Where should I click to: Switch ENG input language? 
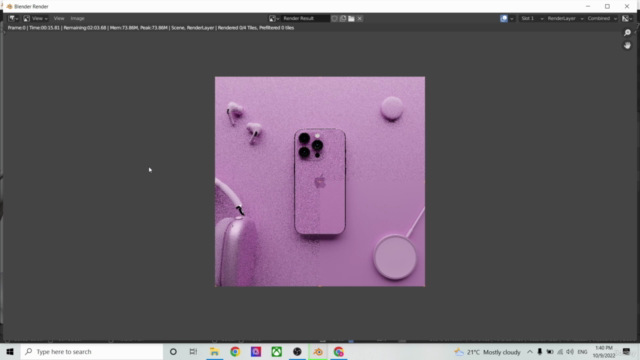pos(582,352)
